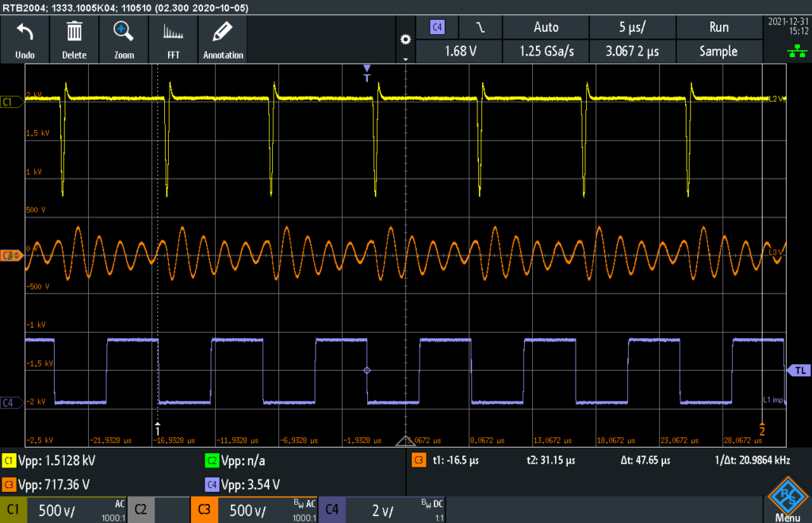Screen dimensions: 812x523
Task: Select the Δt: 47.65 µs readout
Action: [645, 460]
